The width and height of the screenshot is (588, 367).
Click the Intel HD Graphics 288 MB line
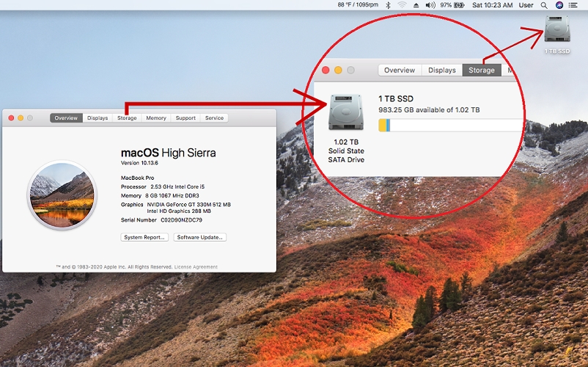click(179, 211)
